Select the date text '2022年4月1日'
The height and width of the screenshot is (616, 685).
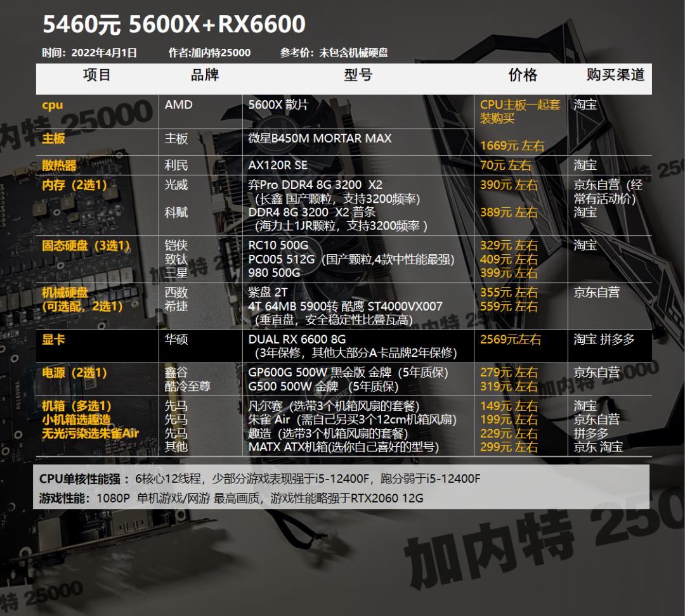(x=104, y=53)
